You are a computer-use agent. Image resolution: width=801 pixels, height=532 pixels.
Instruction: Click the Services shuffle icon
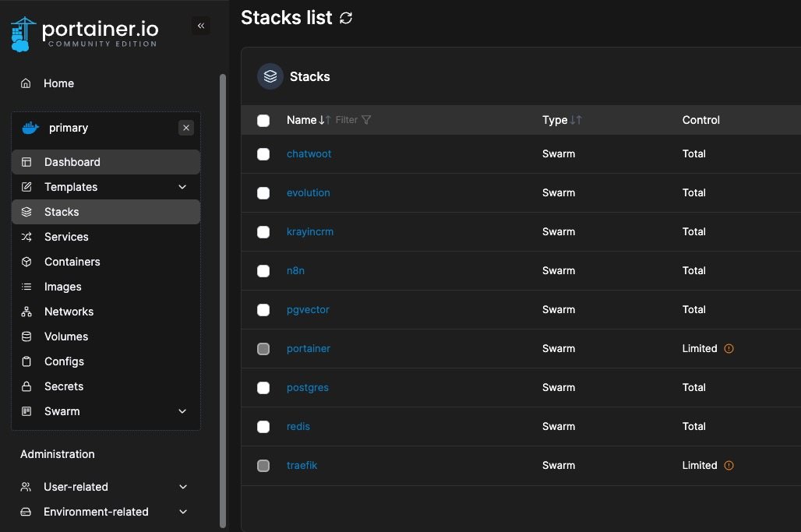(x=26, y=237)
